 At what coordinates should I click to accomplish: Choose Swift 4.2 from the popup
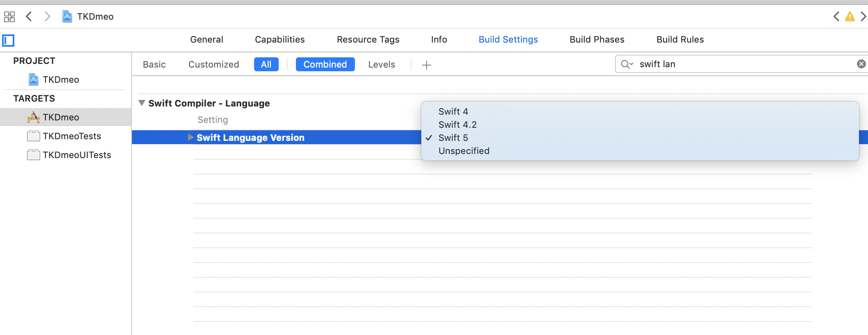tap(457, 124)
